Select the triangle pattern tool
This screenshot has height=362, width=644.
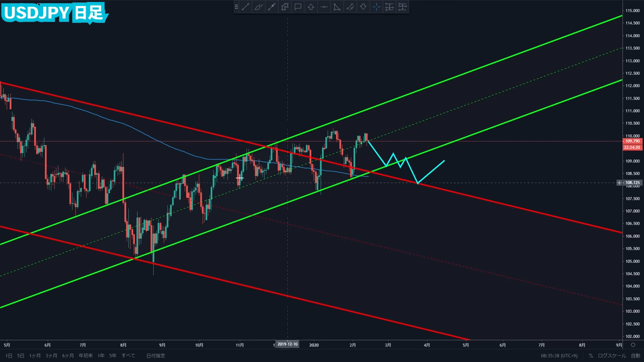pyautogui.click(x=337, y=7)
